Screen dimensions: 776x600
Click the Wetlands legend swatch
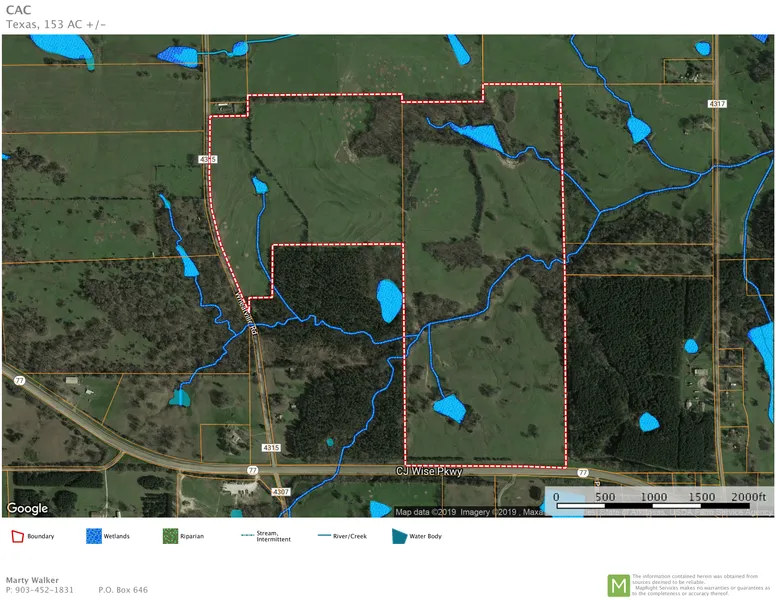coord(95,537)
